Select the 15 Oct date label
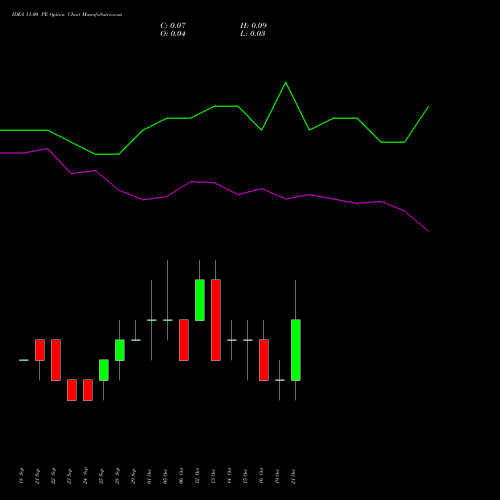The height and width of the screenshot is (500, 500). (246, 476)
